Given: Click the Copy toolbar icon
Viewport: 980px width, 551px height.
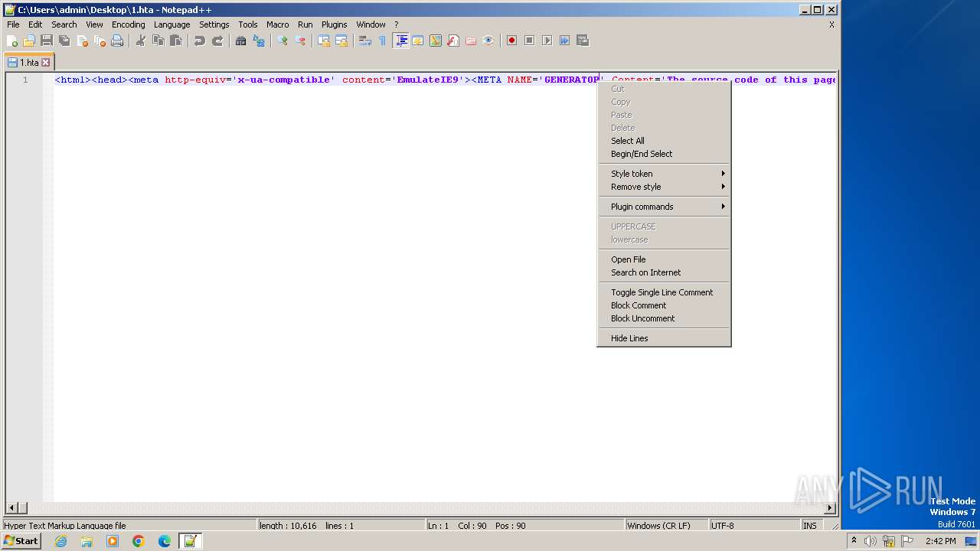Looking at the screenshot, I should click(158, 41).
